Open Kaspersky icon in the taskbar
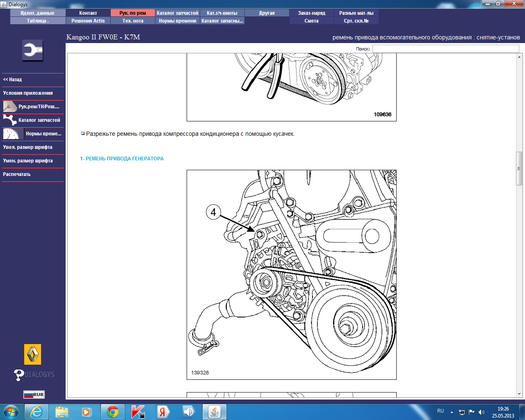 point(138,412)
